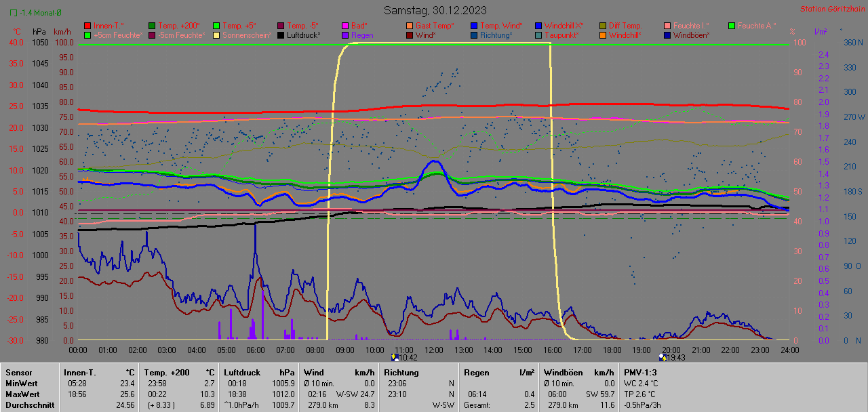Select the Richtung* legend label

click(496, 35)
